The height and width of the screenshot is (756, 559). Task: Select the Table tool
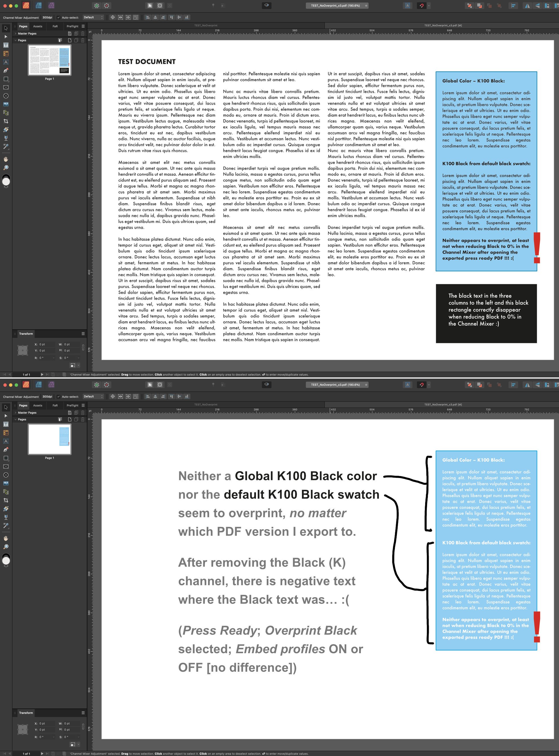click(x=5, y=54)
